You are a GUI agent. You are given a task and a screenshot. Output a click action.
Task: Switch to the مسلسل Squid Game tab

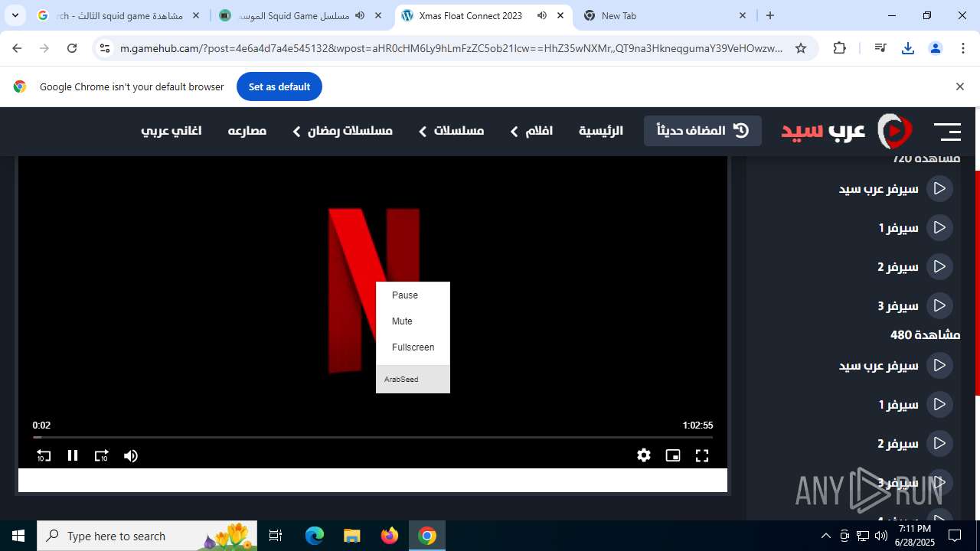pyautogui.click(x=302, y=15)
